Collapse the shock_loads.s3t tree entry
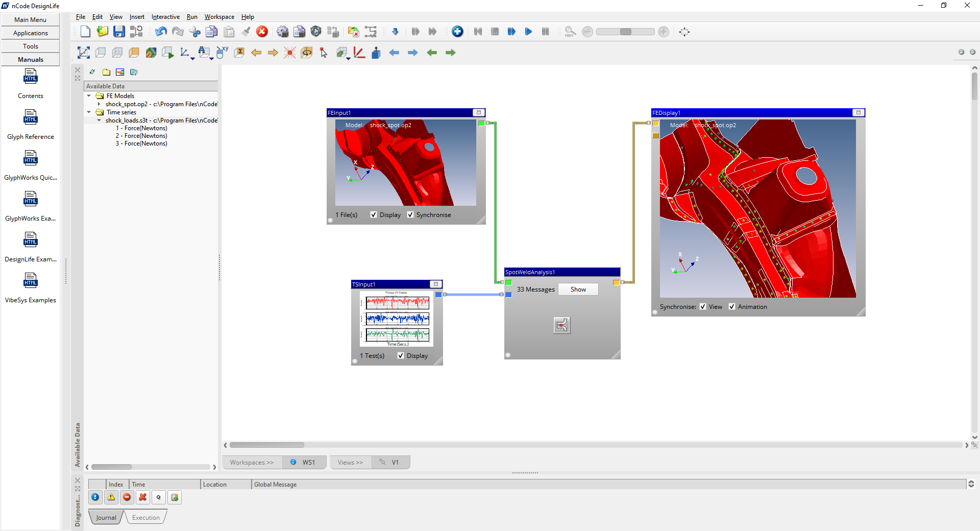 (99, 120)
